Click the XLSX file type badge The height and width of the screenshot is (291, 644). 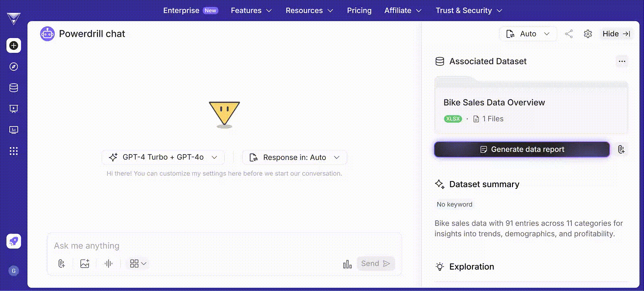pyautogui.click(x=453, y=119)
